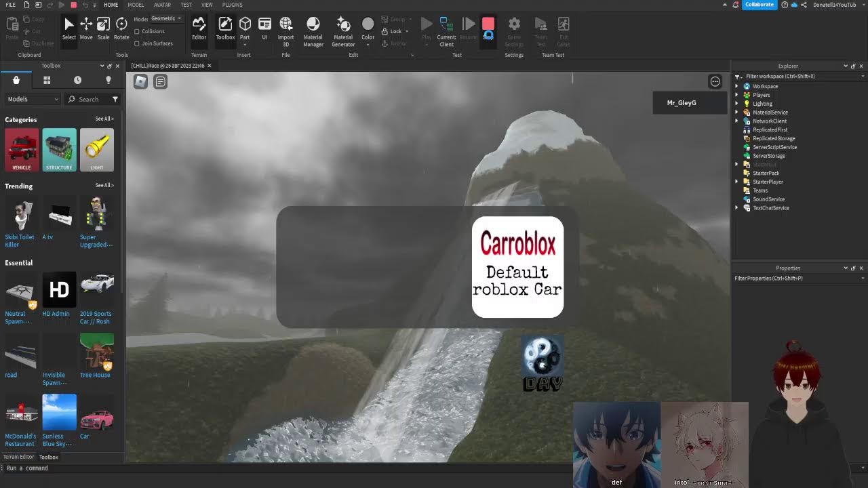This screenshot has width=868, height=488.
Task: Click the Color tool swatch
Action: tap(368, 26)
